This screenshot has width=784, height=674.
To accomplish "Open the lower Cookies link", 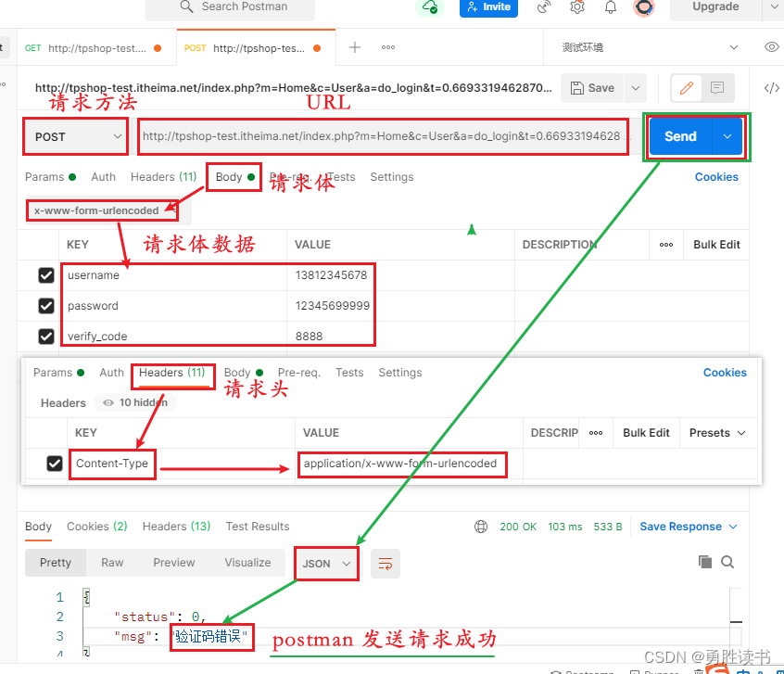I will (725, 373).
